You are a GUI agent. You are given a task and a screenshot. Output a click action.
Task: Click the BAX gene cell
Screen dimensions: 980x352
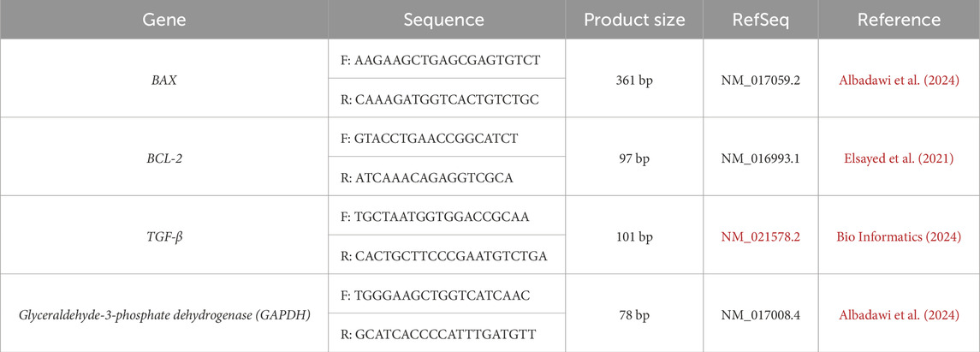pos(163,77)
